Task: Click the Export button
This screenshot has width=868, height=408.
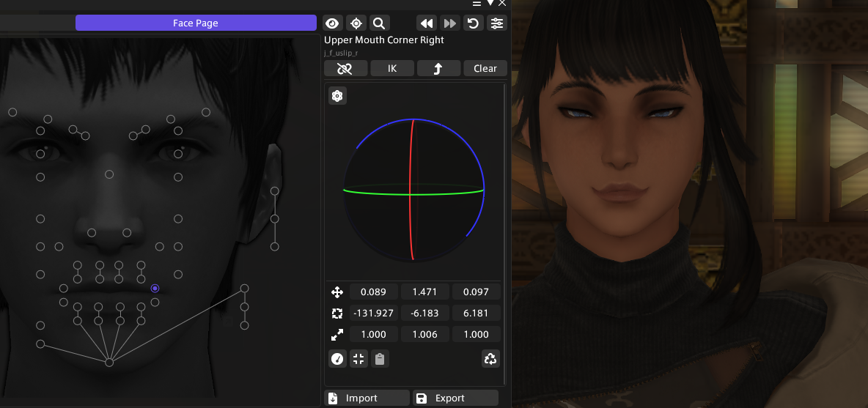Action: [x=455, y=398]
